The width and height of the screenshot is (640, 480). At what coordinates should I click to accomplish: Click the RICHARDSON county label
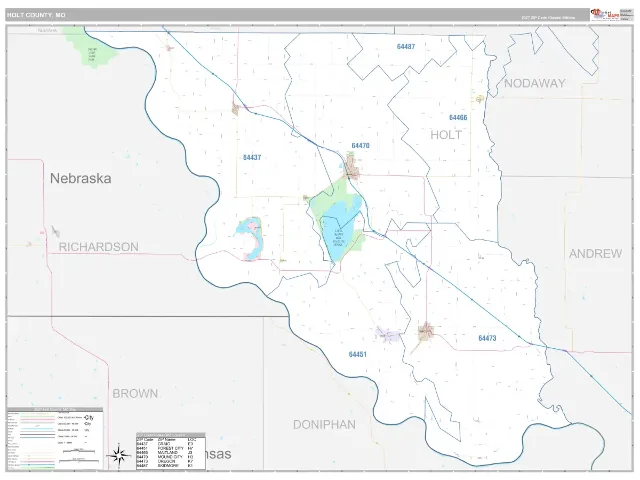click(99, 247)
